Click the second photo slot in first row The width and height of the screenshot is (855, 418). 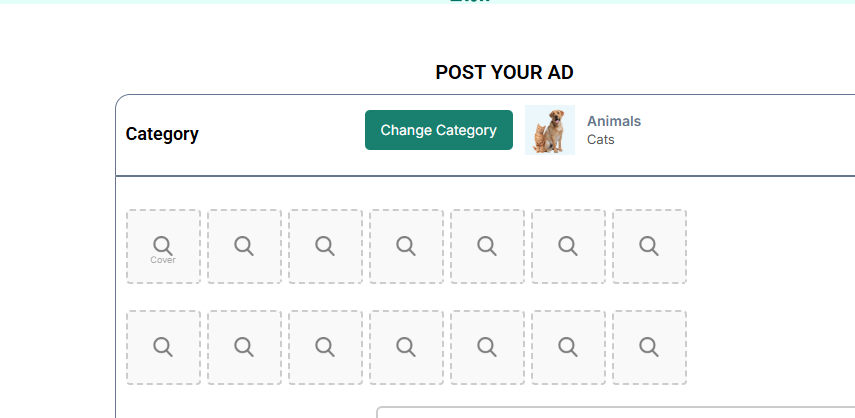(x=244, y=246)
